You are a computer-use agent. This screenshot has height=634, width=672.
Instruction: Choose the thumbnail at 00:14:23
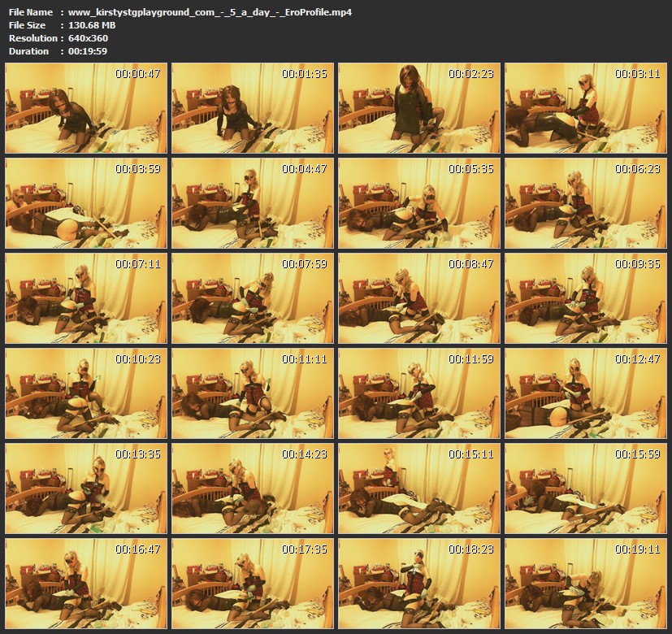[x=253, y=488]
